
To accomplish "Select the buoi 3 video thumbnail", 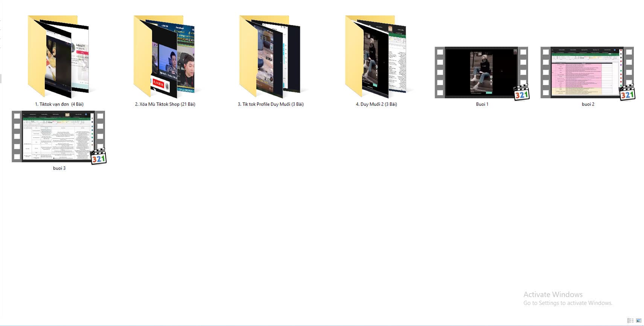I will [x=59, y=137].
